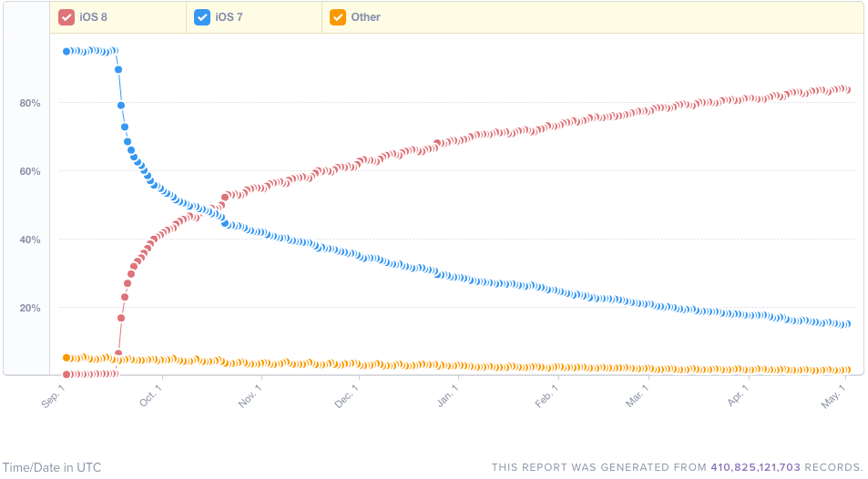Click the 80% y-axis label
Screen dimensions: 868x479
(x=30, y=103)
